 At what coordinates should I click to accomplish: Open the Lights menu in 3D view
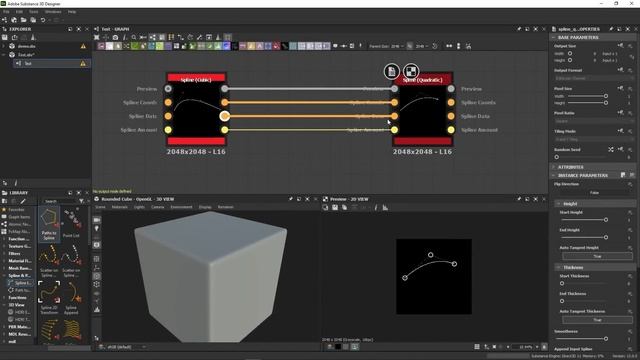pyautogui.click(x=139, y=207)
